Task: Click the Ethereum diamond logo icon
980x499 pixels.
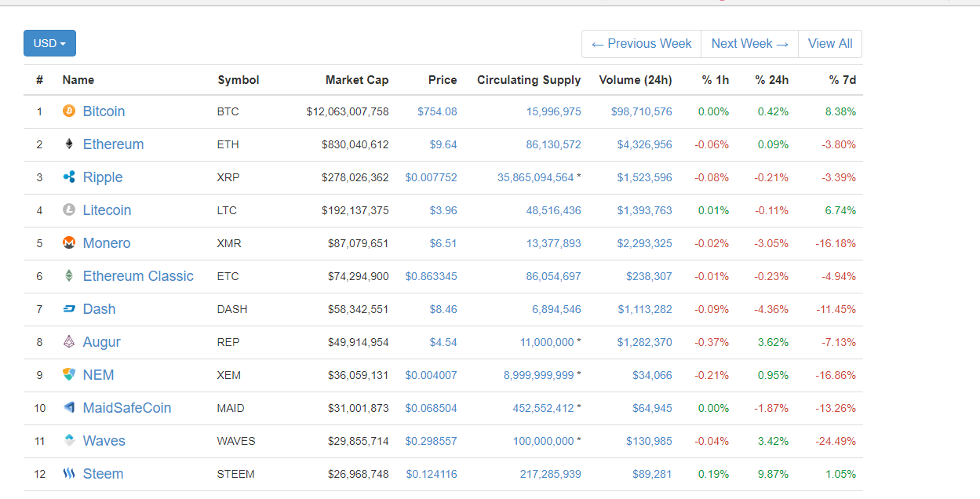Action: (x=69, y=144)
